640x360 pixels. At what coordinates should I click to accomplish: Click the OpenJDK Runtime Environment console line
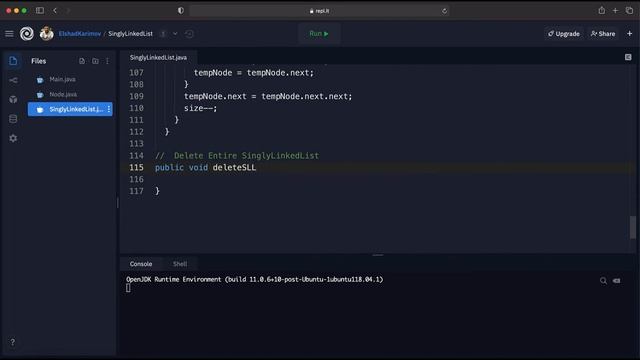click(254, 280)
